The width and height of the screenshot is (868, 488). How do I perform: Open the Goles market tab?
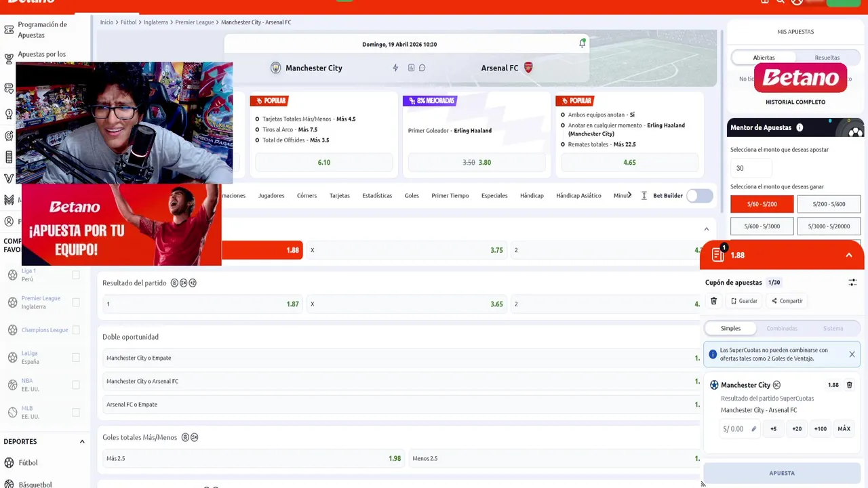tap(412, 196)
